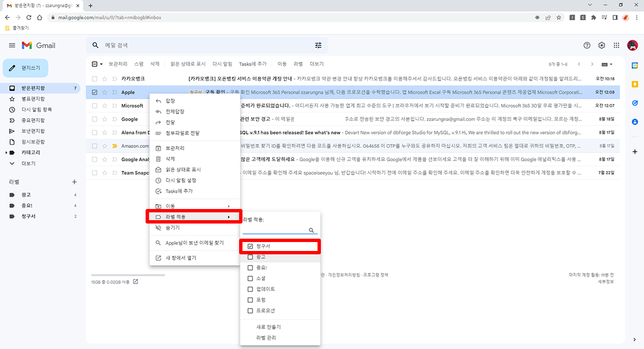
Task: Open Google Calendar in side panel
Action: 634,66
